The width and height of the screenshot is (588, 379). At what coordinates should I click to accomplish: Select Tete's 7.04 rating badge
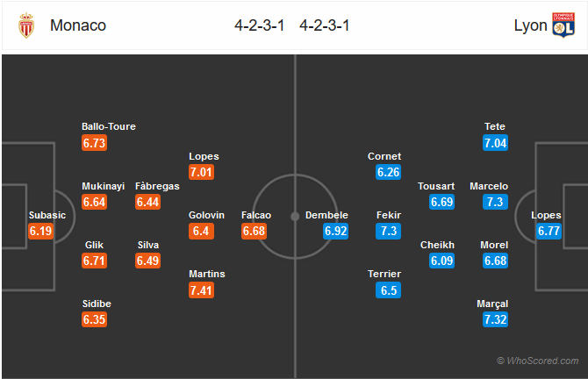[x=496, y=143]
